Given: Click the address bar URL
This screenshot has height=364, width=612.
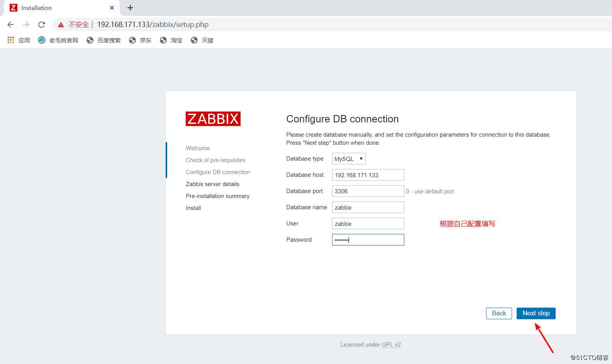Looking at the screenshot, I should pyautogui.click(x=153, y=25).
